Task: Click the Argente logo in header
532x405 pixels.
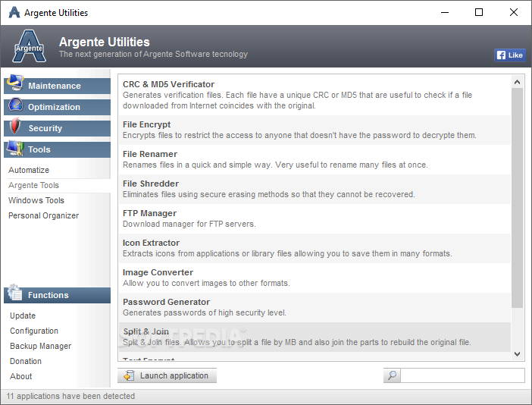Action: (x=30, y=46)
